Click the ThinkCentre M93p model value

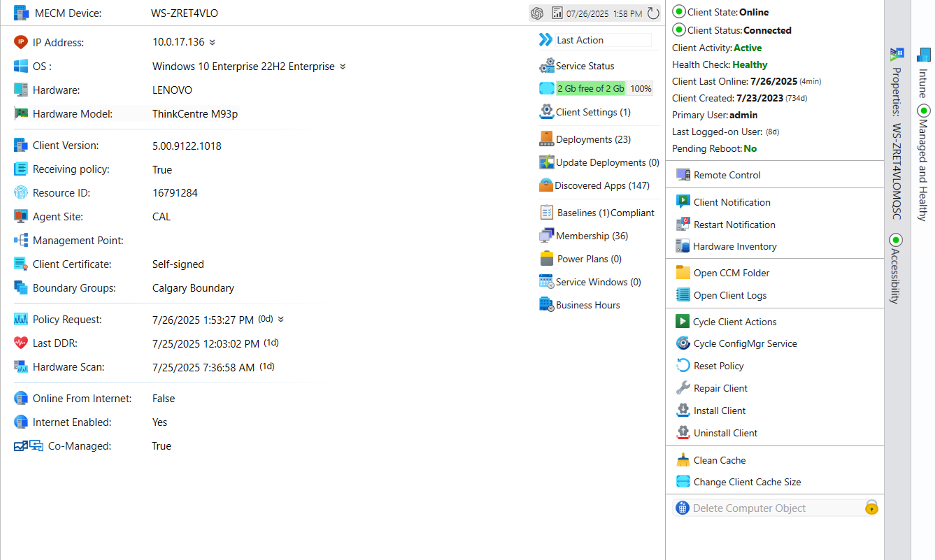[x=195, y=114]
